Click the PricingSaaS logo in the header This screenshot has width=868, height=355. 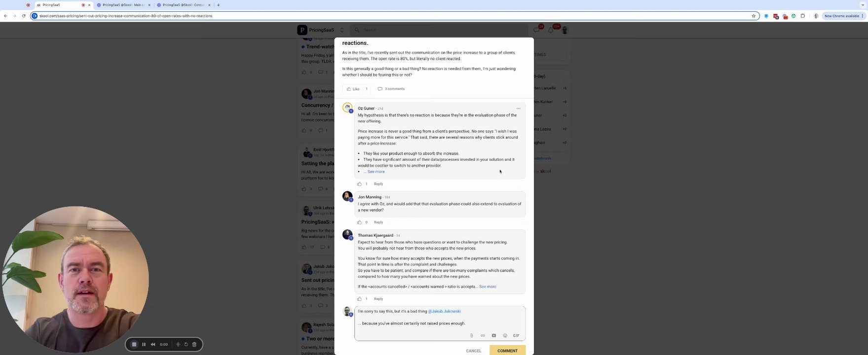tap(302, 30)
